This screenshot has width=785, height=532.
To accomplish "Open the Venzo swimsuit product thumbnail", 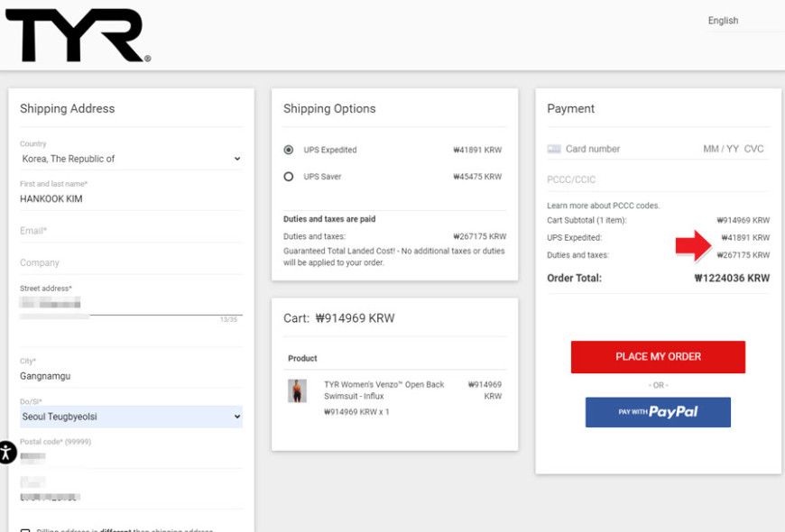I will pyautogui.click(x=297, y=390).
